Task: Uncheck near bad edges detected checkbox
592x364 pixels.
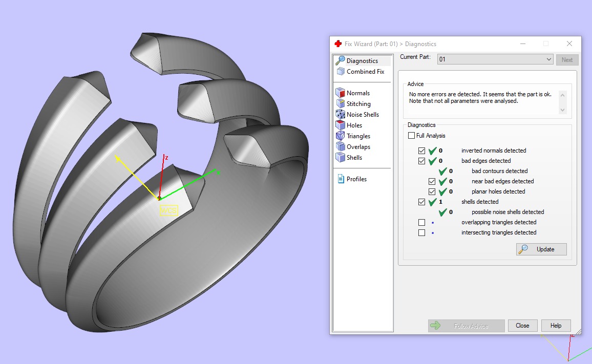Action: 432,182
